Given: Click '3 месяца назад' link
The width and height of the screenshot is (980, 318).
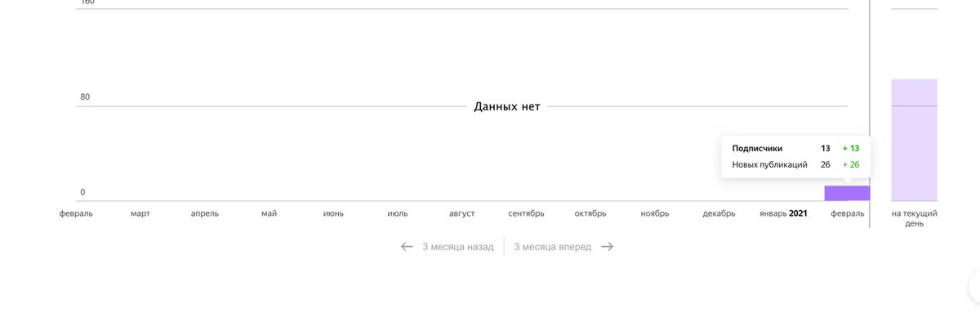Looking at the screenshot, I should pyautogui.click(x=458, y=247).
